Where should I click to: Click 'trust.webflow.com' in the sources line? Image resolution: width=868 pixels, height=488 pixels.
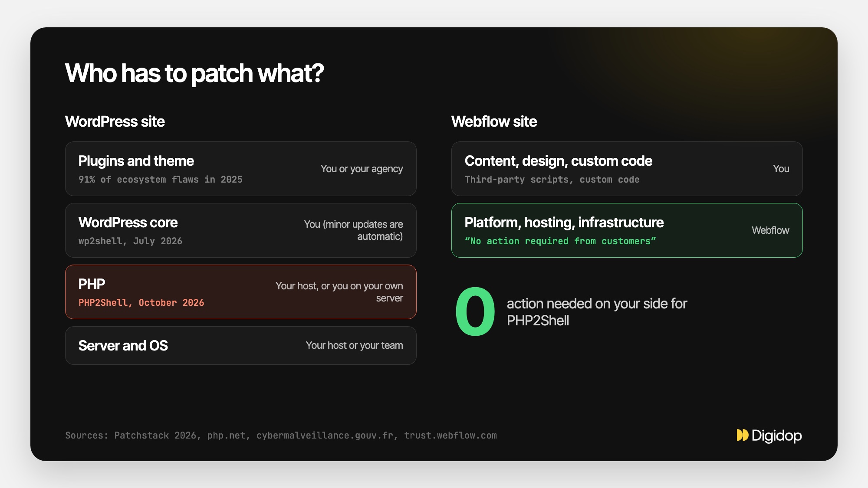(x=450, y=436)
